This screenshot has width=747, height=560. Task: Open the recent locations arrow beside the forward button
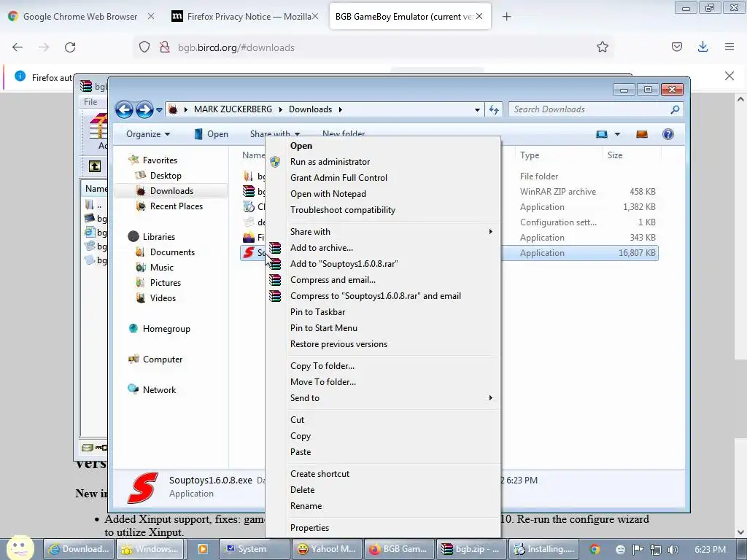(159, 110)
